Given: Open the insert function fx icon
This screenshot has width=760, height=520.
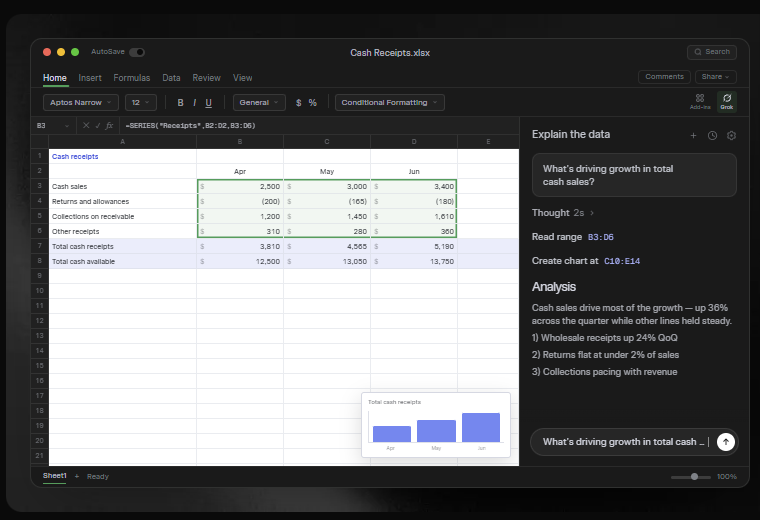Looking at the screenshot, I should click(110, 126).
